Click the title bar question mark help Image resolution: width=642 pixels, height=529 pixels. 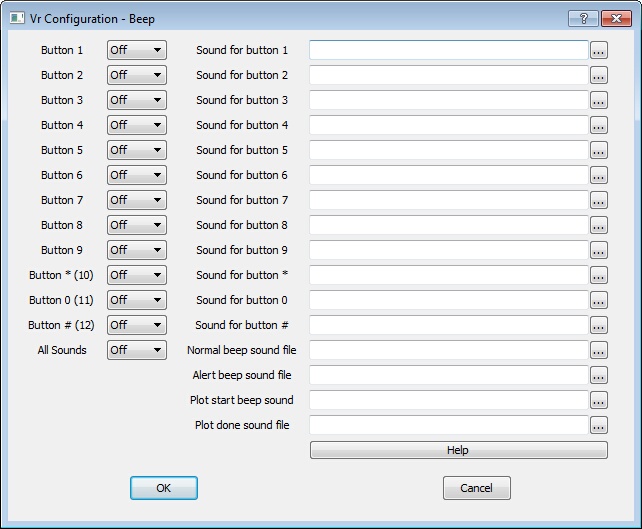pos(583,18)
